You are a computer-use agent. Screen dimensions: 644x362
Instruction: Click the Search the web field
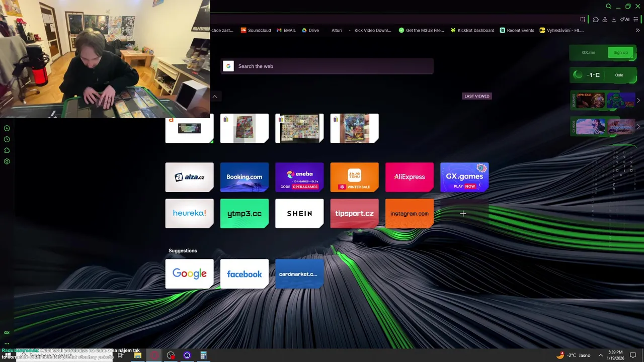[x=327, y=66]
